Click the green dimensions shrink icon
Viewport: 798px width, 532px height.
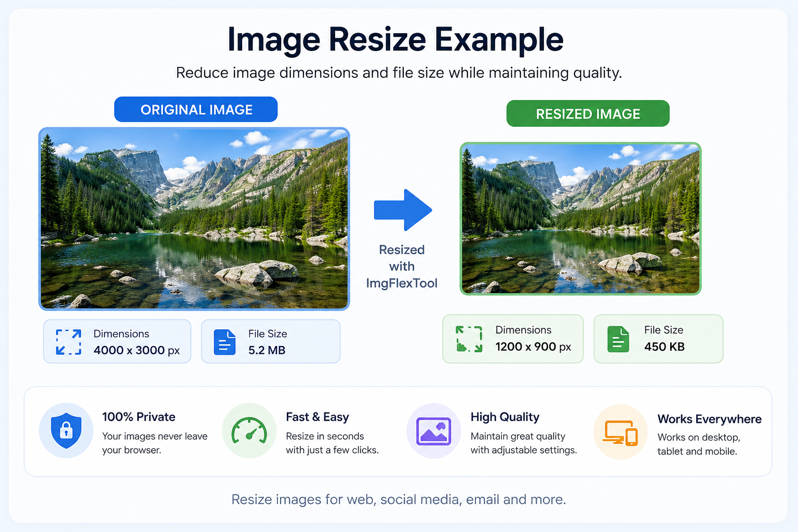(469, 339)
